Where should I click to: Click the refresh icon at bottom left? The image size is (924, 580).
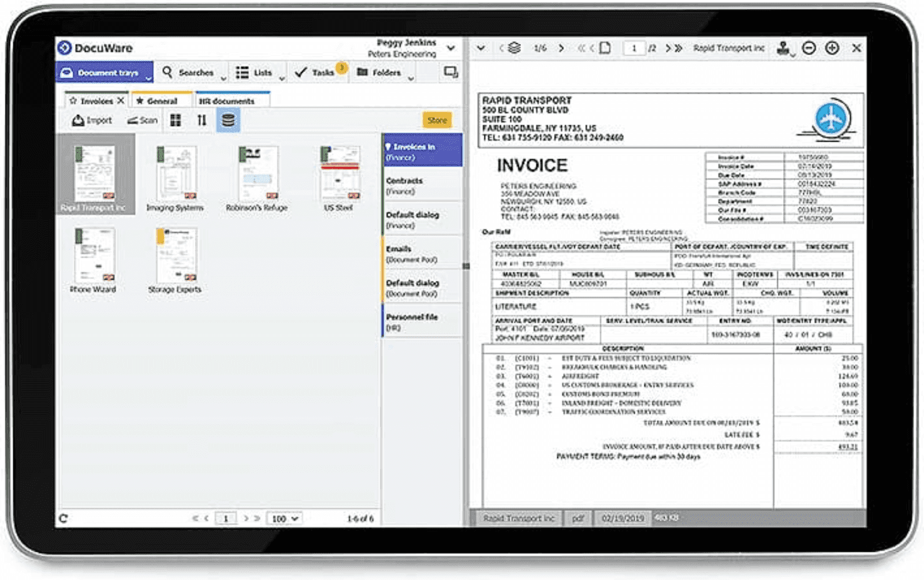coord(62,518)
